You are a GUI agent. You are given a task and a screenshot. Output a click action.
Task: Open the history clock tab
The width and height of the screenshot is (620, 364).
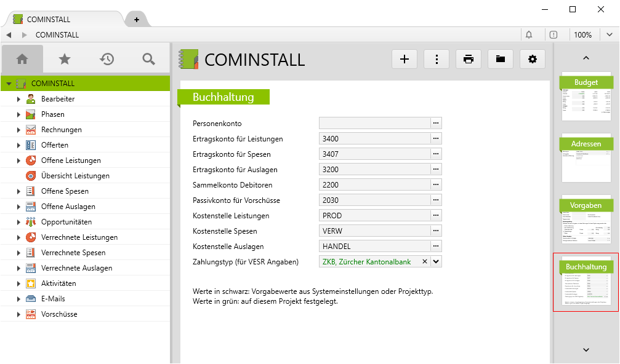tap(107, 59)
